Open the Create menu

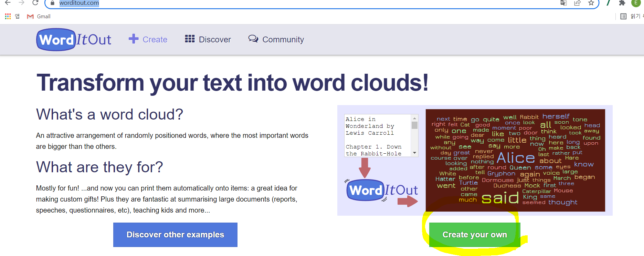[x=148, y=39]
